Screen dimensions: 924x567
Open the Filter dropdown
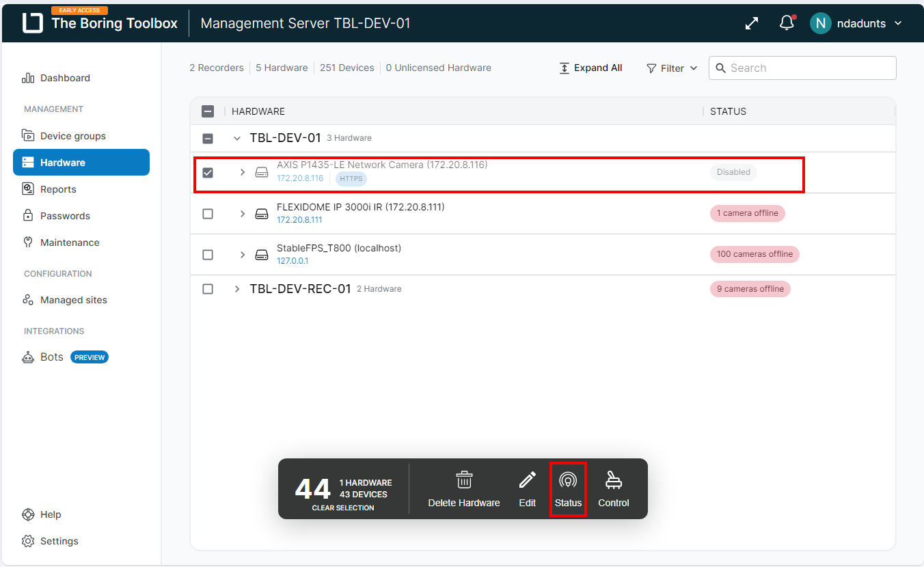672,68
